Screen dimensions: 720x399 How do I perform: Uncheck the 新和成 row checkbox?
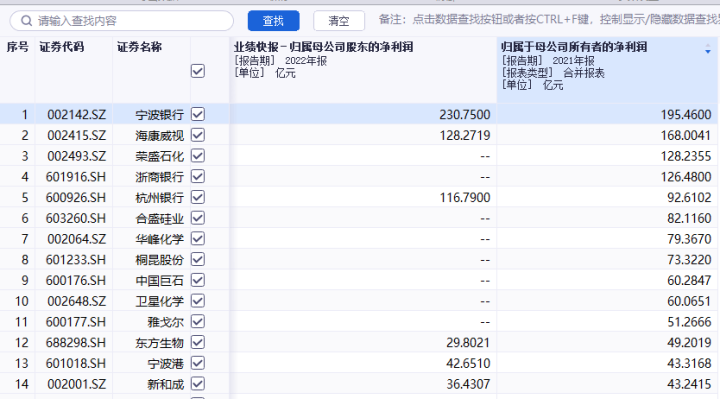pos(198,384)
